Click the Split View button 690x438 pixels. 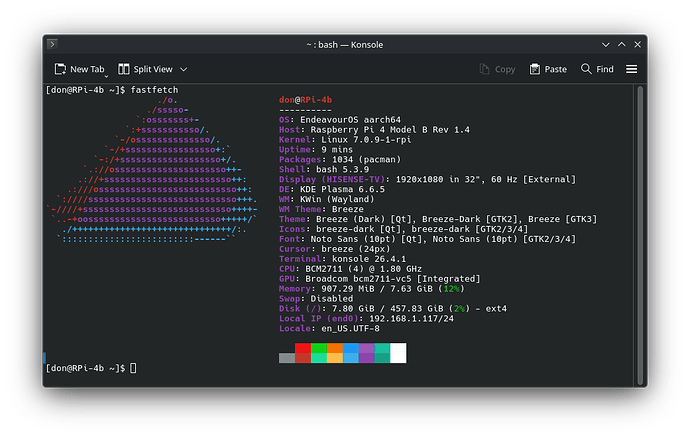click(145, 69)
